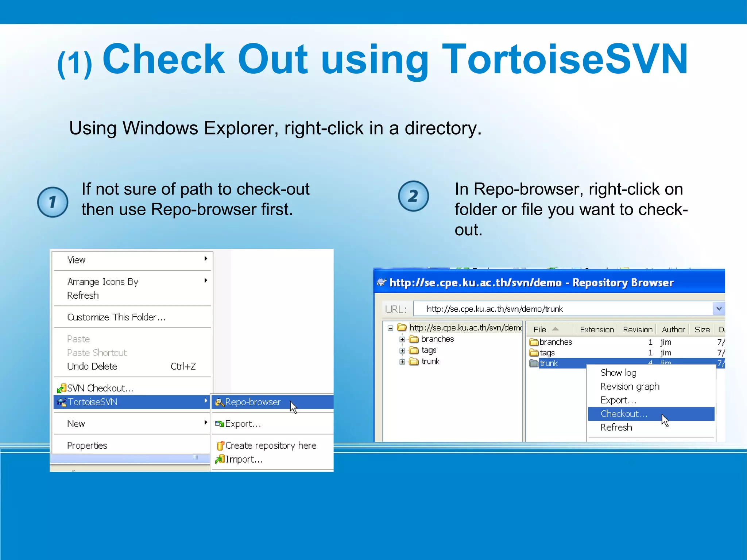Click the Import icon in submenu
Screen dimensions: 747x560
tap(220, 459)
